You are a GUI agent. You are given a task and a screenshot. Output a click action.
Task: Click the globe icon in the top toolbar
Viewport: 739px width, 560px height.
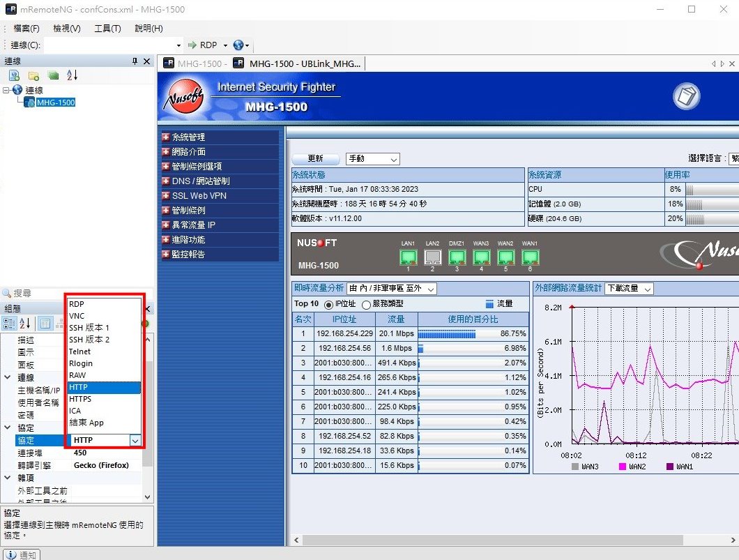tap(238, 45)
